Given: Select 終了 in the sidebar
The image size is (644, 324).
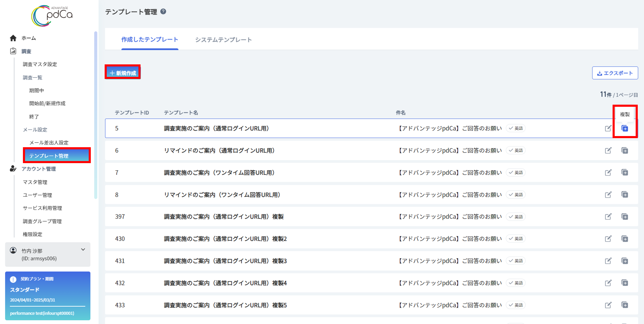Looking at the screenshot, I should pyautogui.click(x=34, y=117).
